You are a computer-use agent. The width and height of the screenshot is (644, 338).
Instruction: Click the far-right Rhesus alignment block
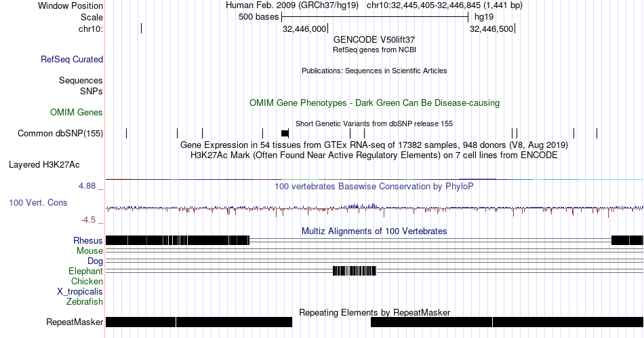click(627, 240)
